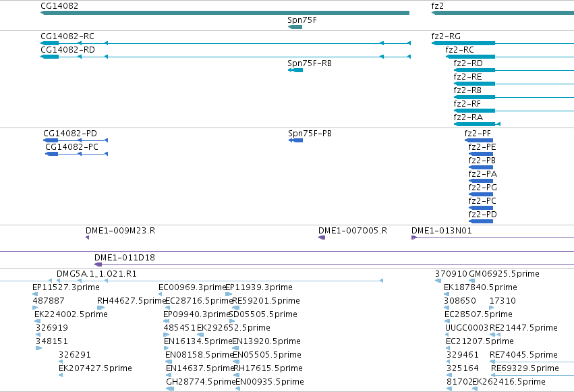Select transcript CG14082-RD

(x=225, y=57)
